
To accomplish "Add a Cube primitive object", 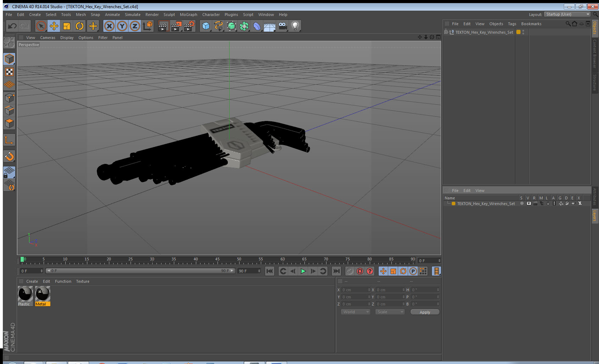I will [x=206, y=26].
